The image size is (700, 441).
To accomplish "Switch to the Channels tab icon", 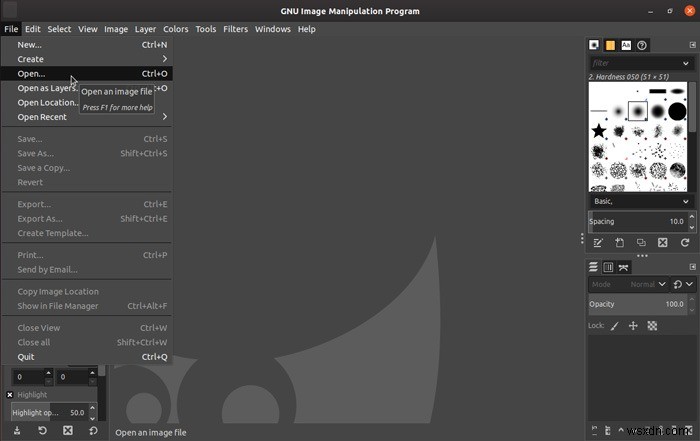I will point(608,267).
